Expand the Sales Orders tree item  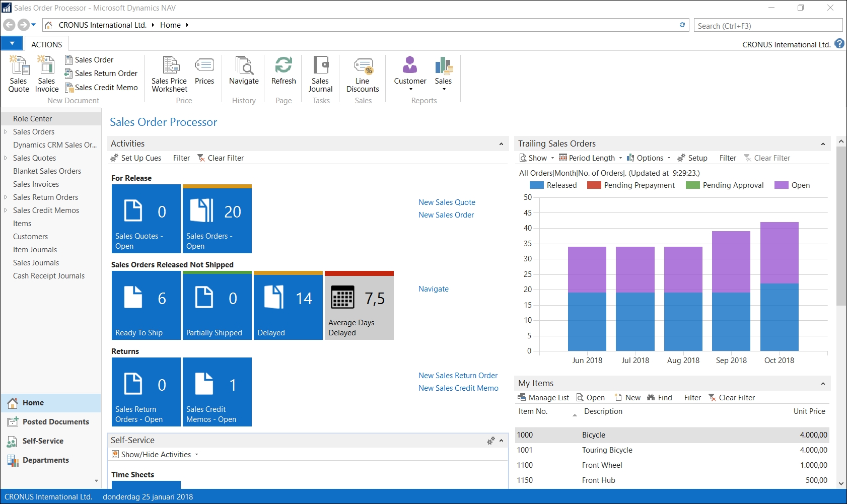pos(6,132)
